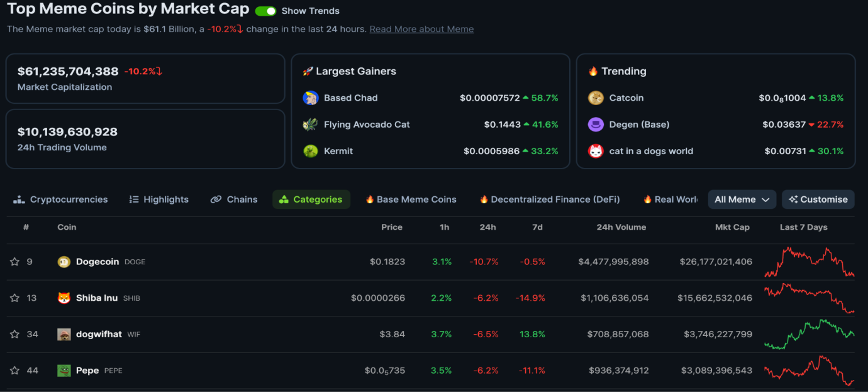Click the Pepe frog logo icon
Screen dimensions: 868x392
tap(64, 371)
